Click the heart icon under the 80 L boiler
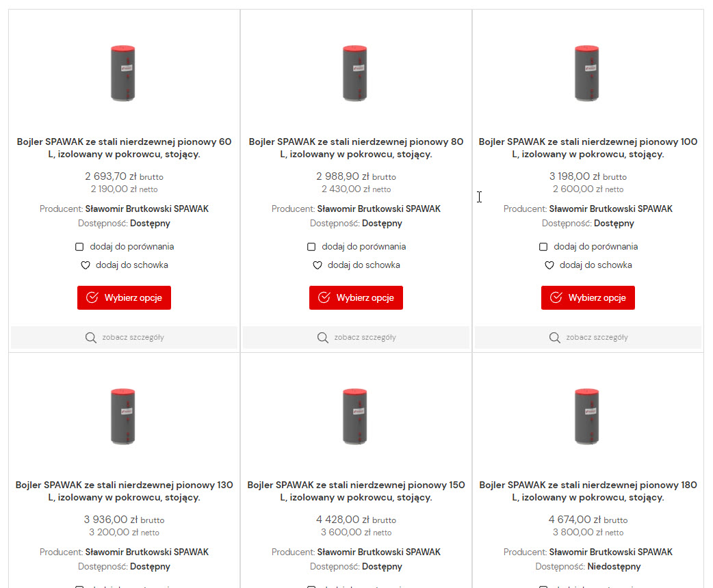 coord(317,265)
